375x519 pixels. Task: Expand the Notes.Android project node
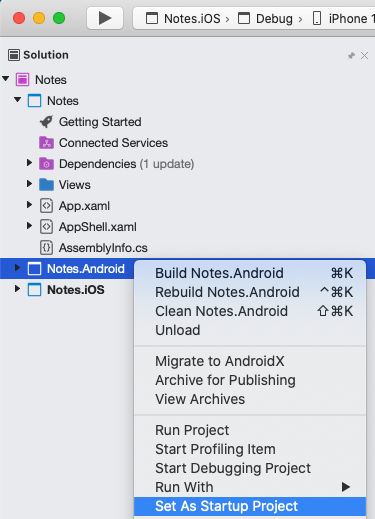[x=17, y=268]
